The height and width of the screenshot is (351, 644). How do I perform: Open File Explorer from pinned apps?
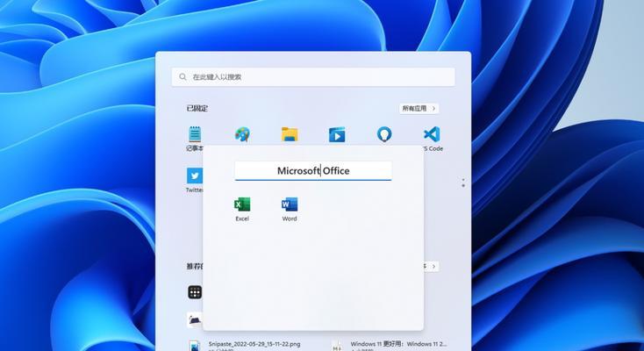(290, 134)
